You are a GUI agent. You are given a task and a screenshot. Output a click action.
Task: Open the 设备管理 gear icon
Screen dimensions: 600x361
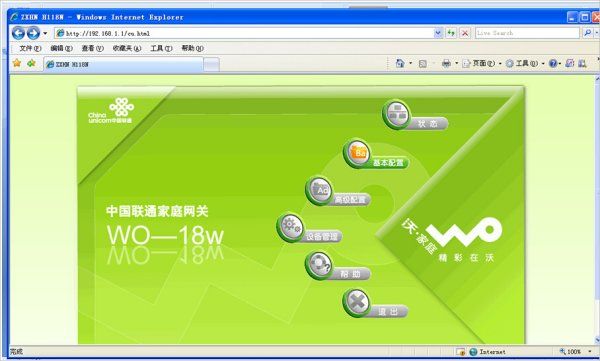(290, 228)
